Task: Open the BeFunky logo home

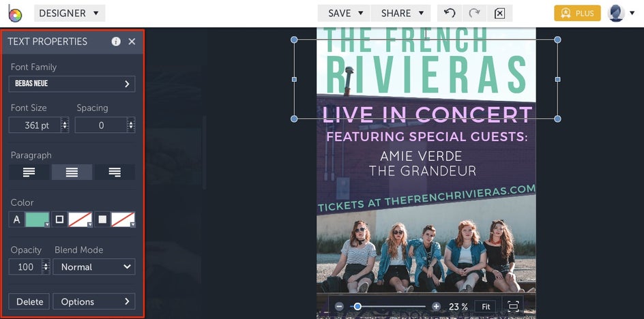Action: point(15,14)
